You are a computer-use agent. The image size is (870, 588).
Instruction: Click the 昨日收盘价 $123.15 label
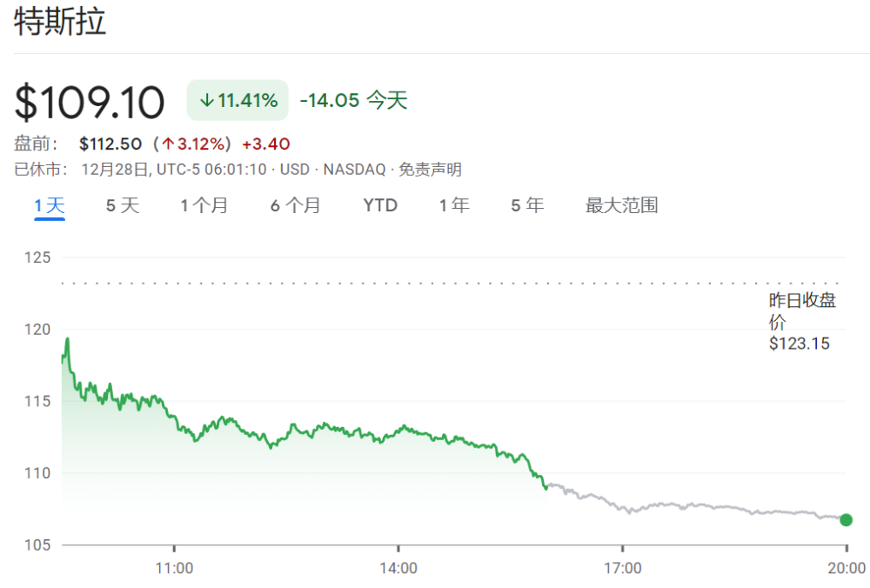[x=800, y=322]
